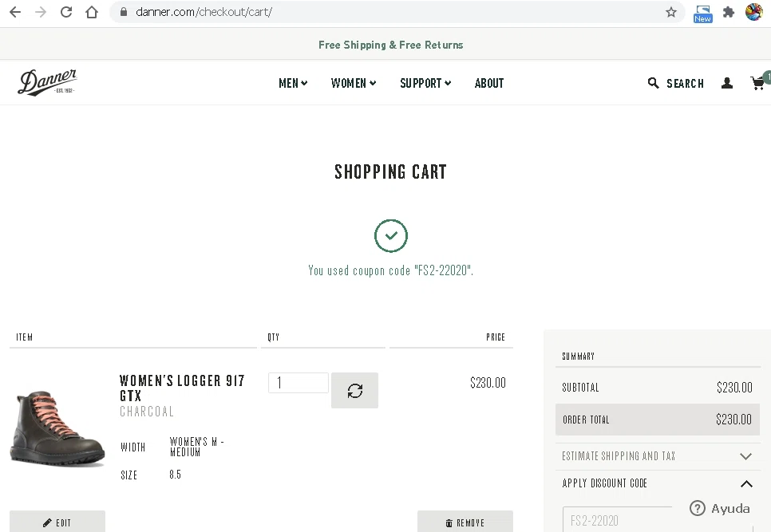Click the Free Shipping & Free Returns banner
Viewport: 771px width, 532px height.
coord(391,45)
